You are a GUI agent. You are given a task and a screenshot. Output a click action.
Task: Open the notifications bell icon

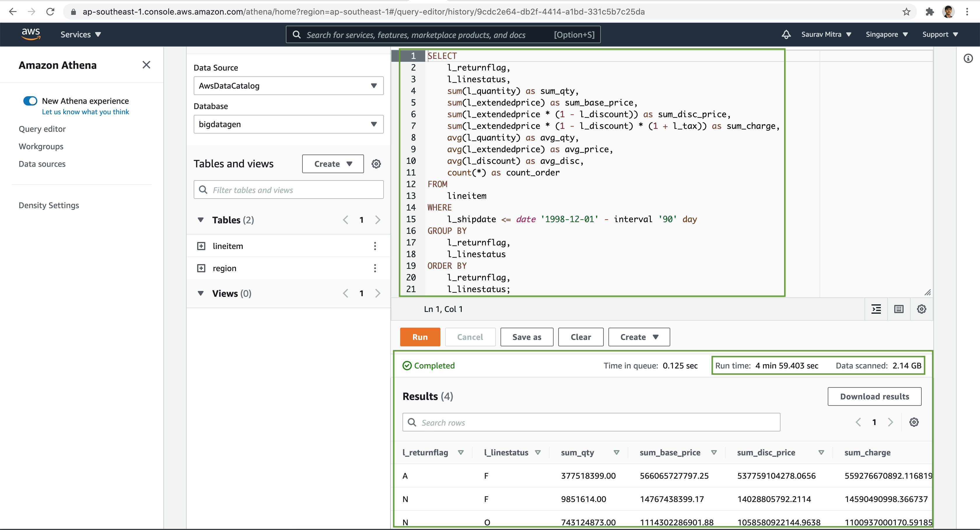[786, 35]
